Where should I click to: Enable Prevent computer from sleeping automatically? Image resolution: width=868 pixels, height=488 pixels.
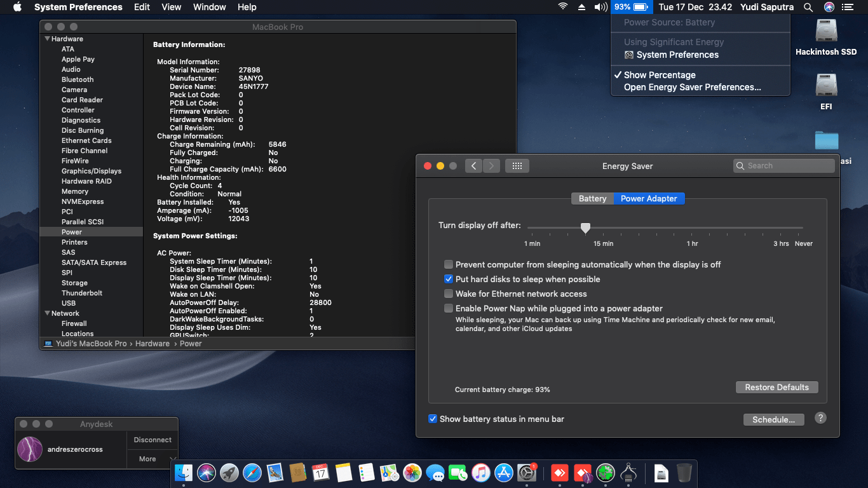(x=449, y=264)
